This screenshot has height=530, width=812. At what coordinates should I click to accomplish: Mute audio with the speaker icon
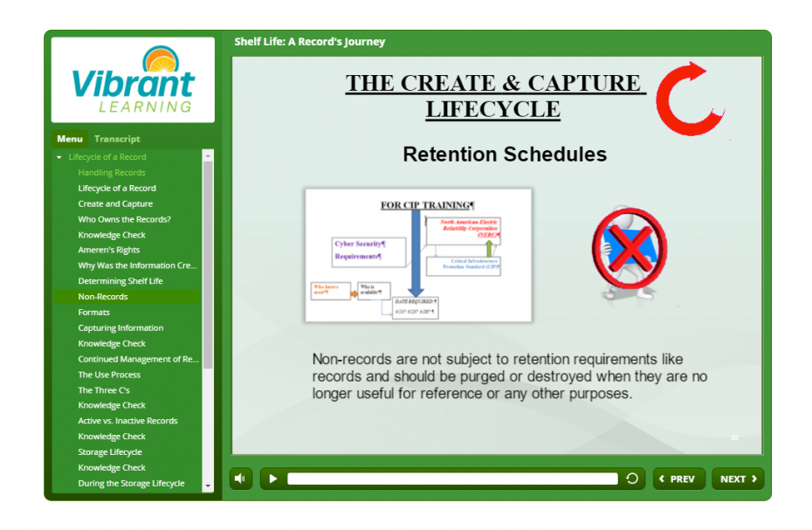[x=241, y=478]
